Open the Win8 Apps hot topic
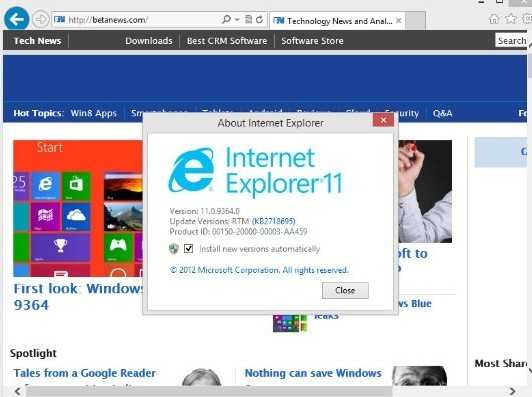The image size is (532, 397). 94,113
